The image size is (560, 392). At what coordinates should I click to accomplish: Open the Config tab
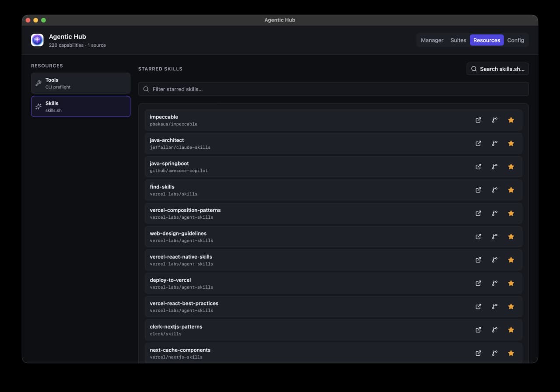(x=516, y=40)
